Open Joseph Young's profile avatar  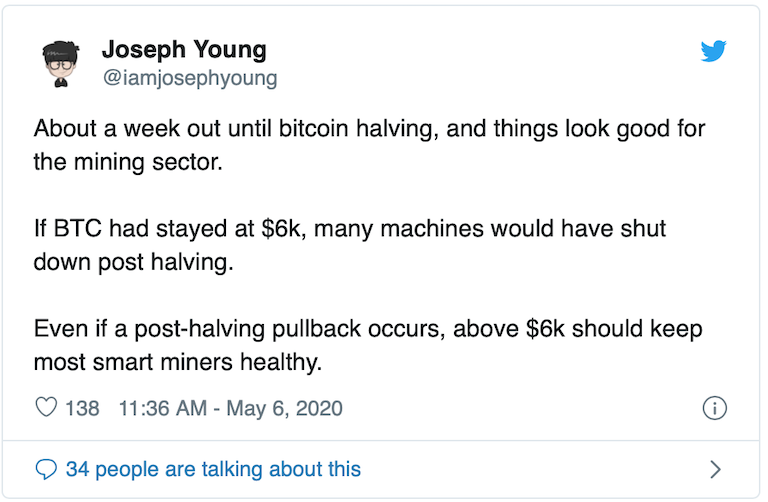pyautogui.click(x=62, y=63)
